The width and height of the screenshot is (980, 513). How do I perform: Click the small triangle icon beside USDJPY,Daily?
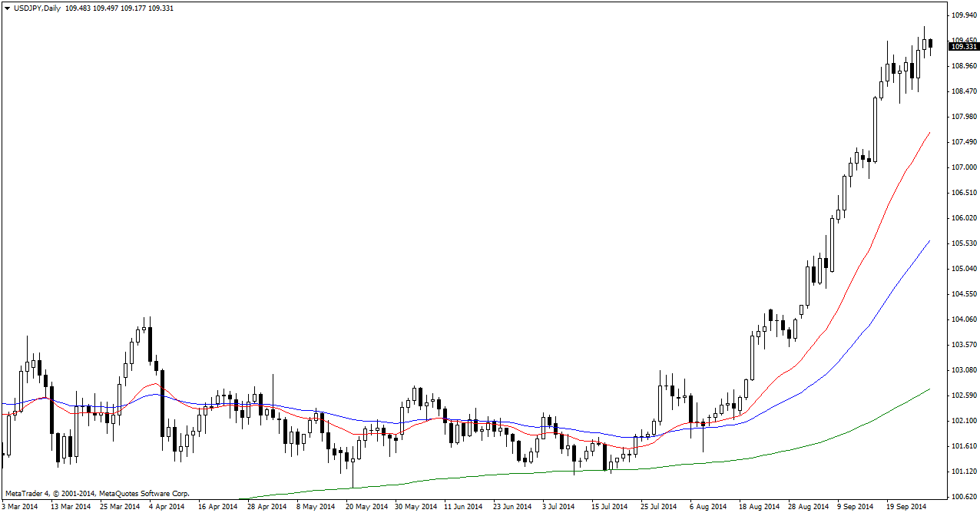[6, 7]
